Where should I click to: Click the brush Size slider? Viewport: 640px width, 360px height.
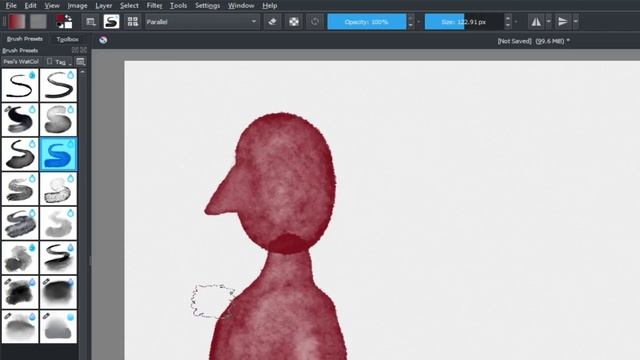click(x=464, y=22)
